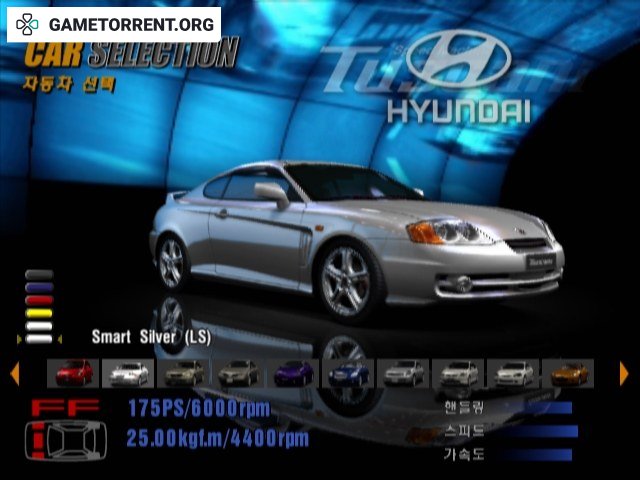This screenshot has height=480, width=640.
Task: Click the Hyundai logo emblem
Action: coord(458,58)
